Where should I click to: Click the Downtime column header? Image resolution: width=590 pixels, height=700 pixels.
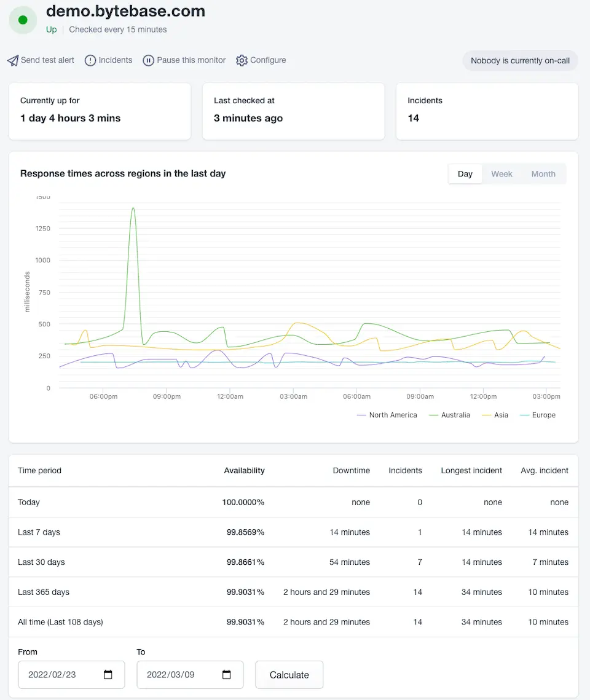pos(351,471)
